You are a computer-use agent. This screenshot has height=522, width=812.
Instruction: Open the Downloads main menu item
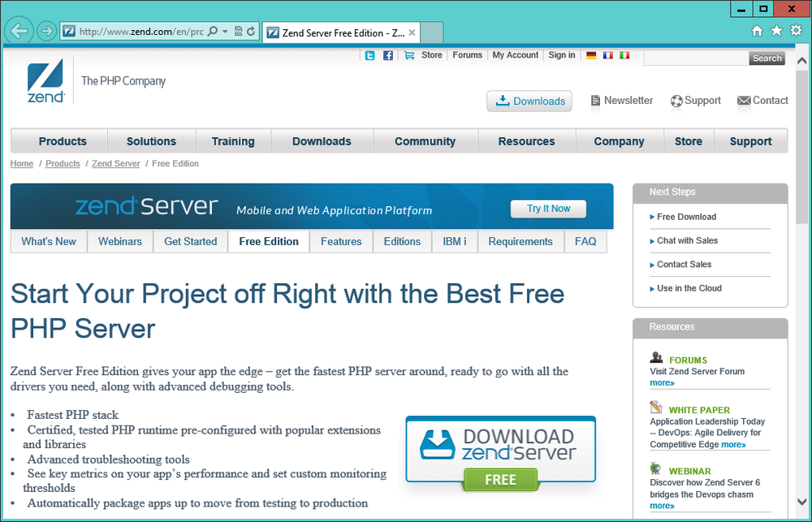tap(322, 141)
